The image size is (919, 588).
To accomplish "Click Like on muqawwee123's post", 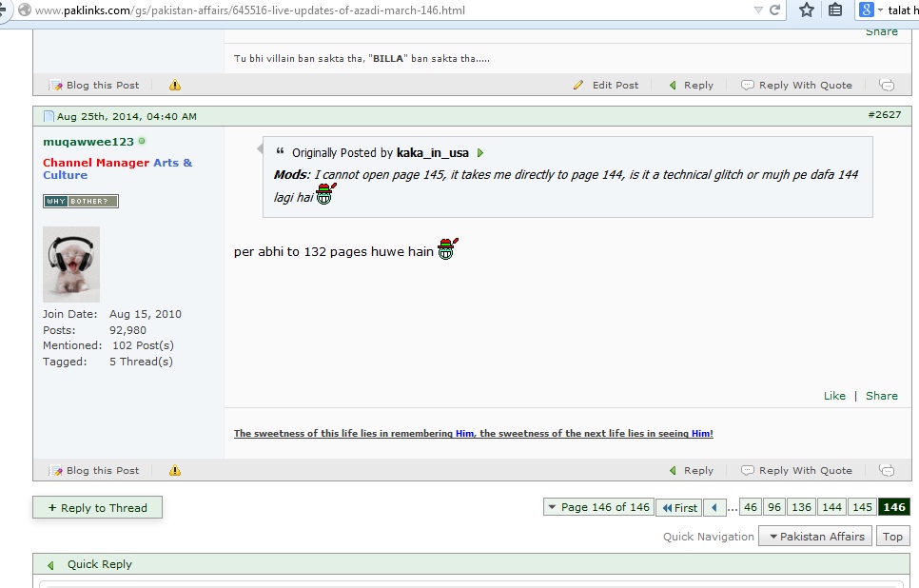I will pos(834,396).
